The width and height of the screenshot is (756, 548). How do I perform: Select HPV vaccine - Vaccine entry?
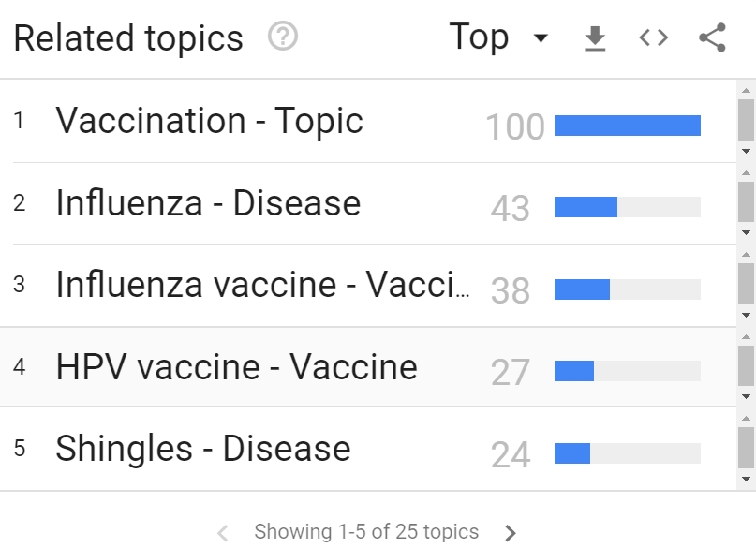coord(236,367)
